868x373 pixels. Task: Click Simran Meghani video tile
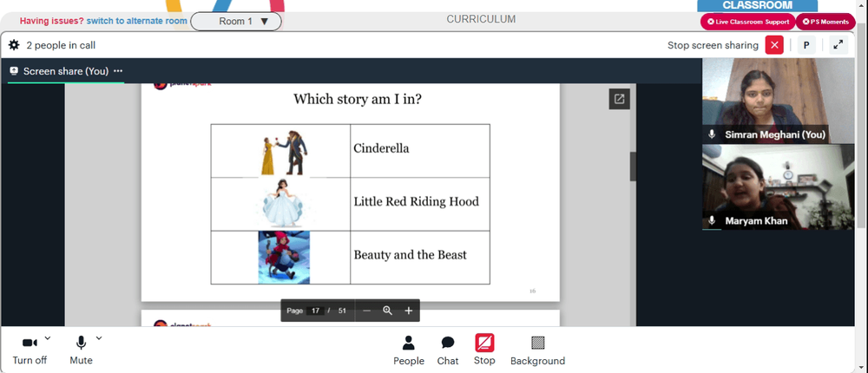(779, 101)
